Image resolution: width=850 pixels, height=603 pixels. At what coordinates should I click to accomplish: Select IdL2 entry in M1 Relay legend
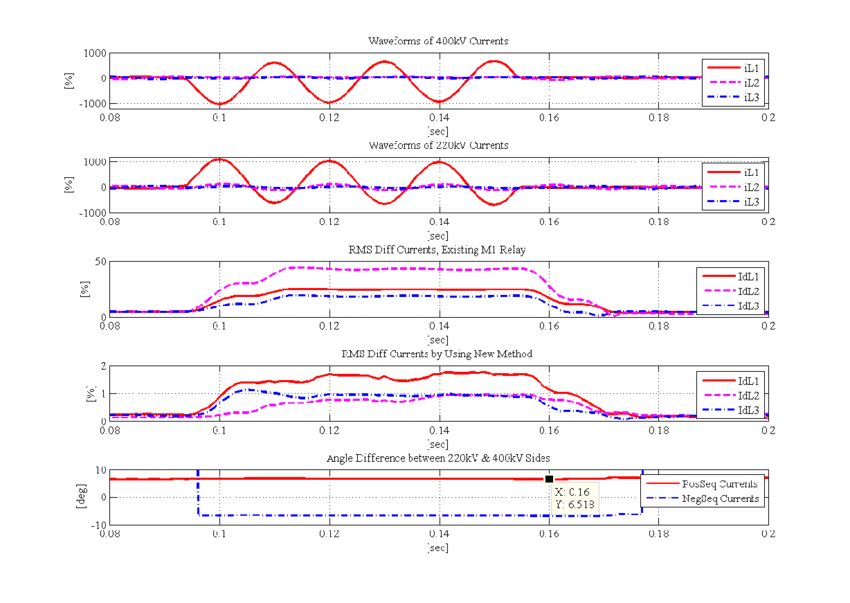748,290
